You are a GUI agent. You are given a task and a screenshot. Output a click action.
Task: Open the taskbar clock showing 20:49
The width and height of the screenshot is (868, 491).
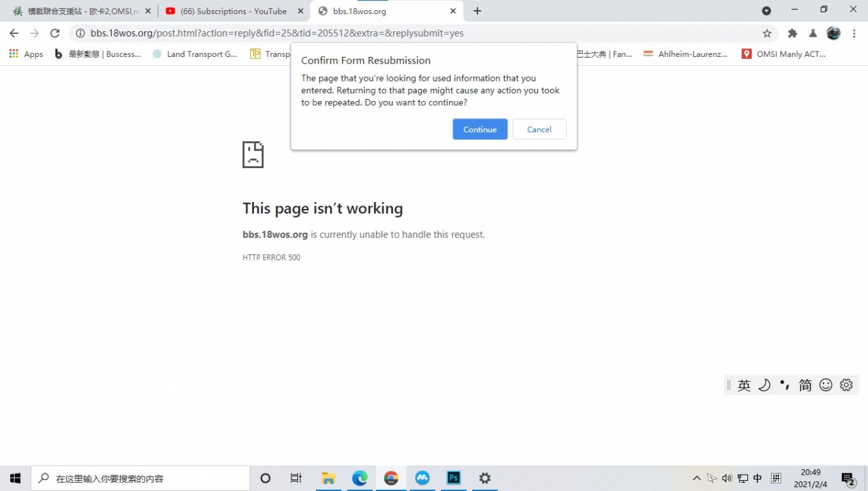810,478
